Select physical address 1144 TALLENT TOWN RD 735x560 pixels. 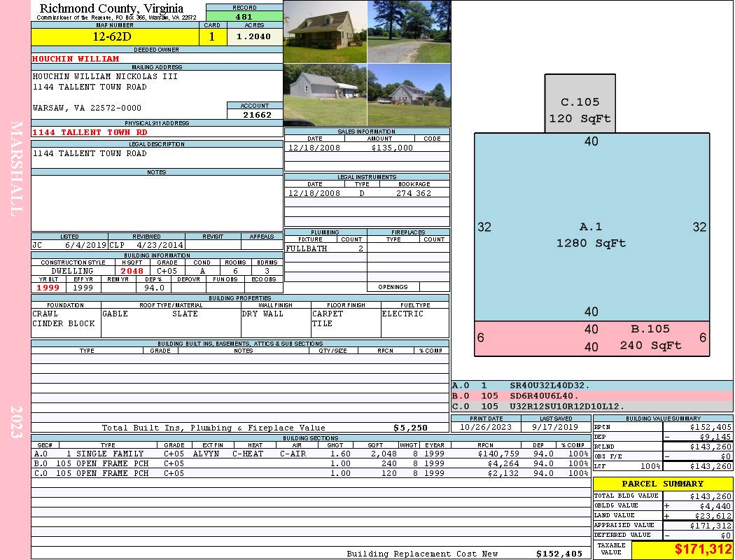[90, 132]
